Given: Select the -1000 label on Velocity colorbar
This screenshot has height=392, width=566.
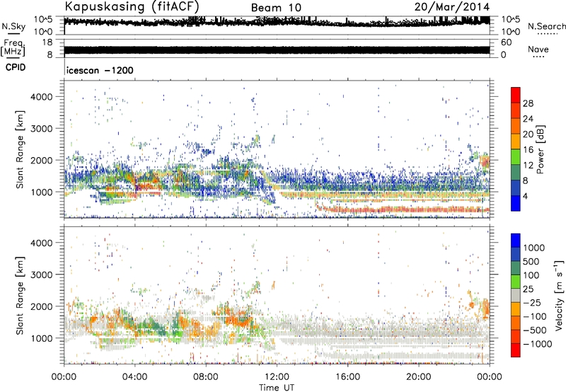Looking at the screenshot, I should pyautogui.click(x=537, y=344).
